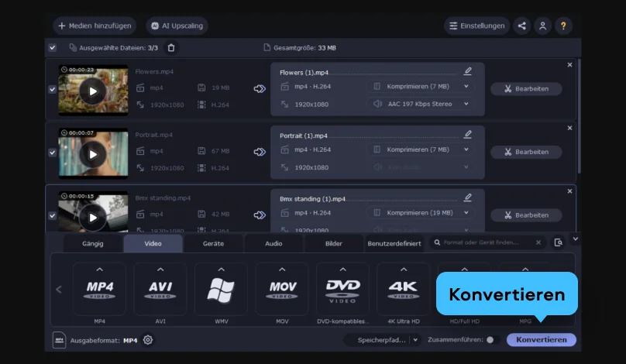Open Benutzerdefiniert tab
This screenshot has width=626, height=364.
394,243
